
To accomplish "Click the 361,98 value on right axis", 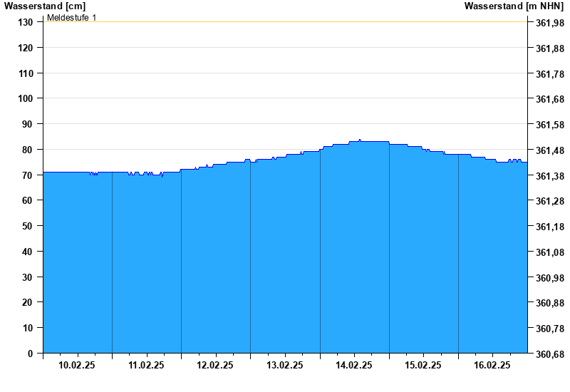I will (549, 23).
